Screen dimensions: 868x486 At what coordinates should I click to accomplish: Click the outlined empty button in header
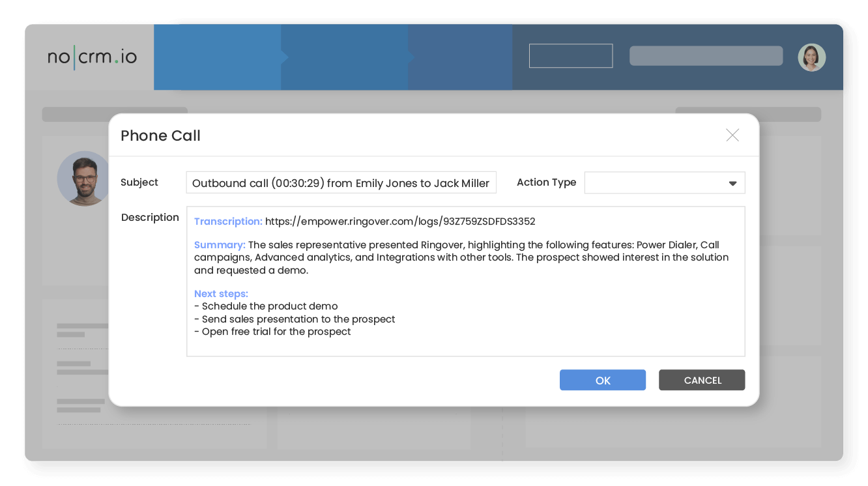(x=570, y=56)
